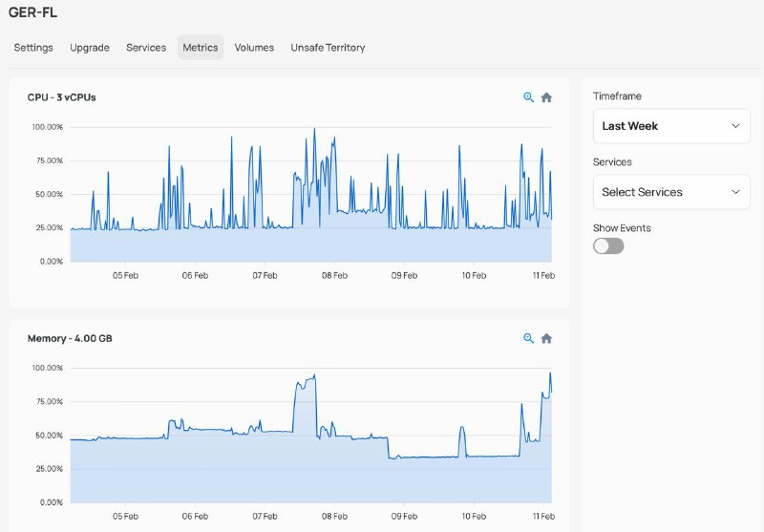
Task: Navigate to the Unsafe Territory tab
Action: (328, 48)
